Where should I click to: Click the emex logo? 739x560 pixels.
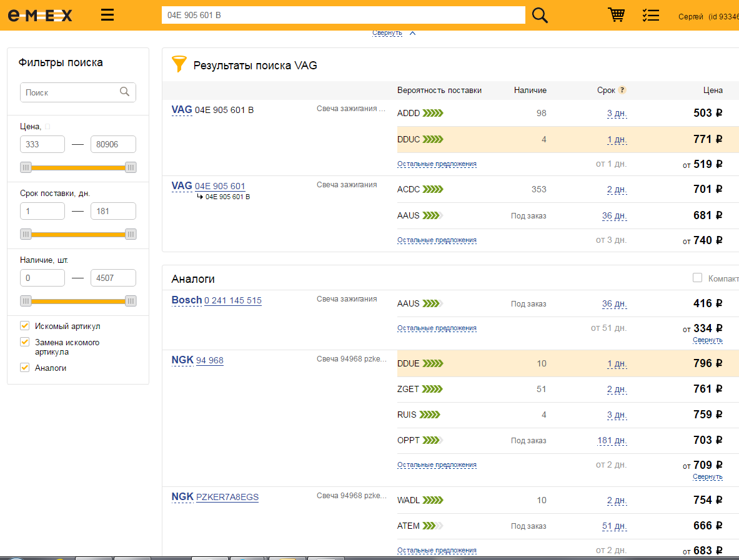click(x=40, y=16)
